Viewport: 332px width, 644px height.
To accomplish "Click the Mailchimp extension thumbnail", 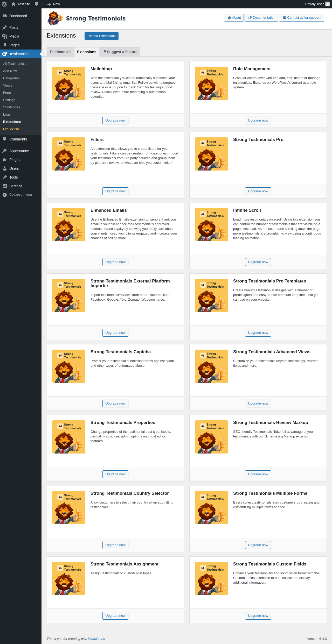I will pyautogui.click(x=69, y=83).
